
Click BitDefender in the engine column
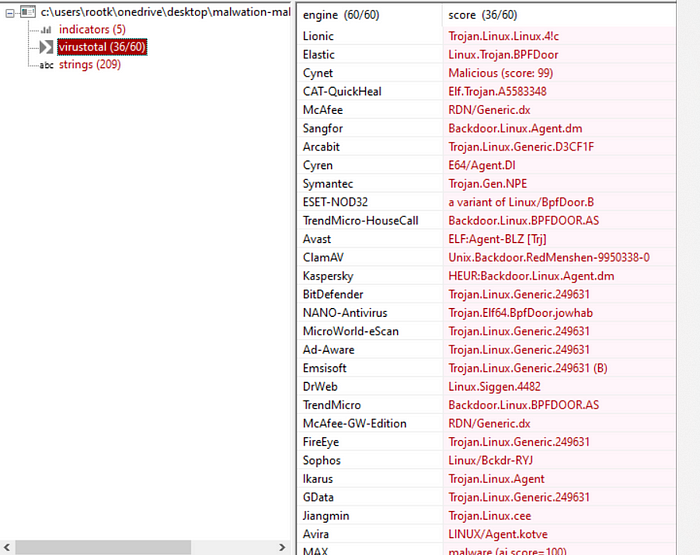[333, 294]
